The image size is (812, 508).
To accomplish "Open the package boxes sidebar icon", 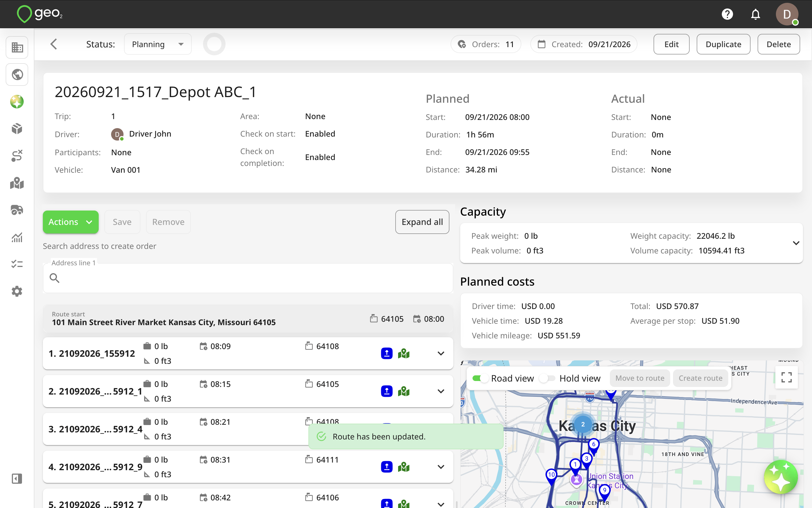I will click(x=17, y=129).
